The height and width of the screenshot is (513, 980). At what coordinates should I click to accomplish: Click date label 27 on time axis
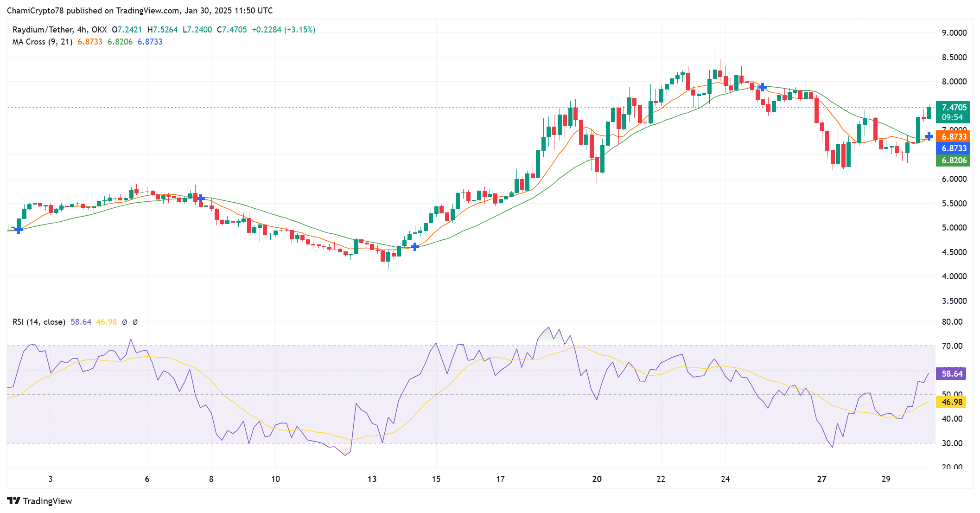[821, 479]
